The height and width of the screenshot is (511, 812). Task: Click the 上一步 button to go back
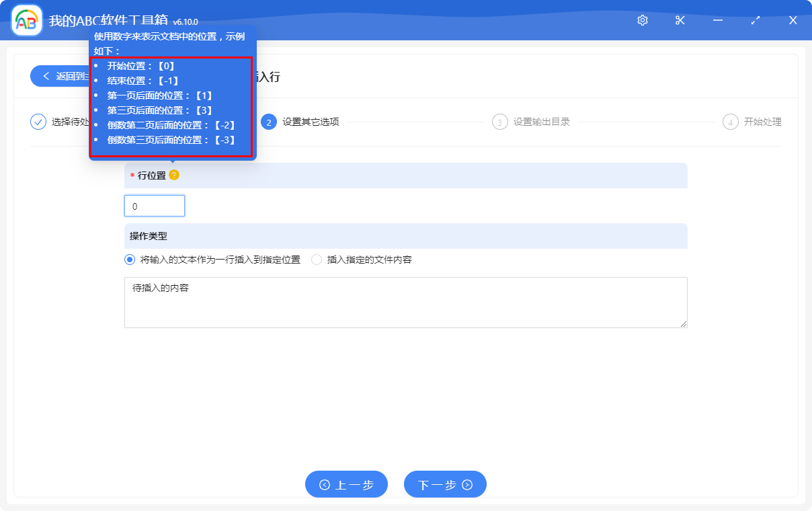point(346,484)
